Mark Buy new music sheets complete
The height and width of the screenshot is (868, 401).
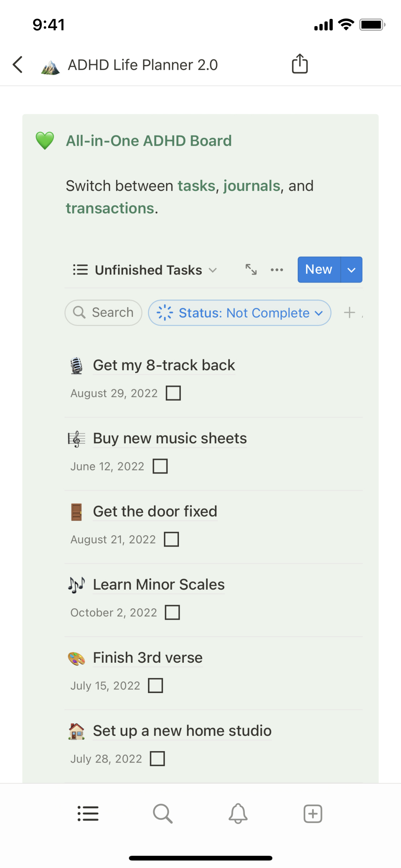(160, 466)
